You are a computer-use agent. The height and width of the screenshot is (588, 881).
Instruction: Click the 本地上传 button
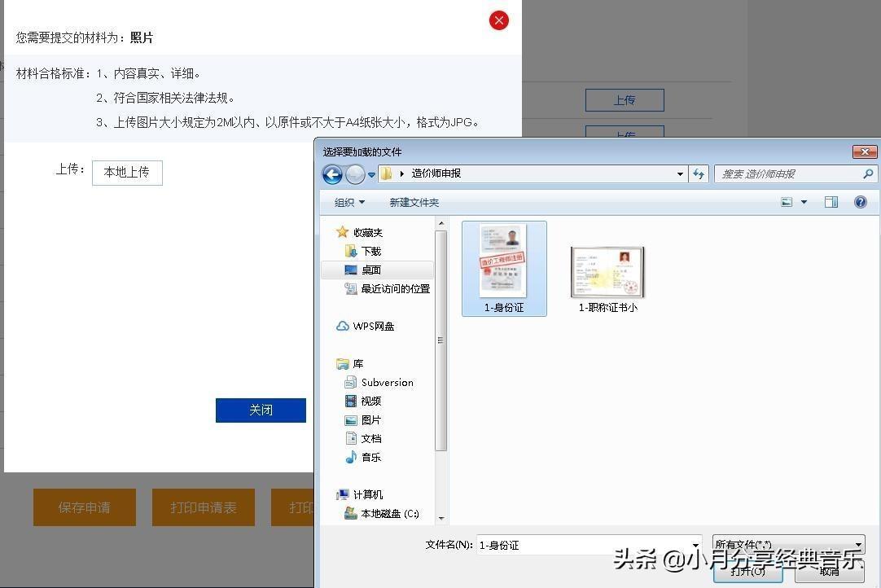point(127,172)
